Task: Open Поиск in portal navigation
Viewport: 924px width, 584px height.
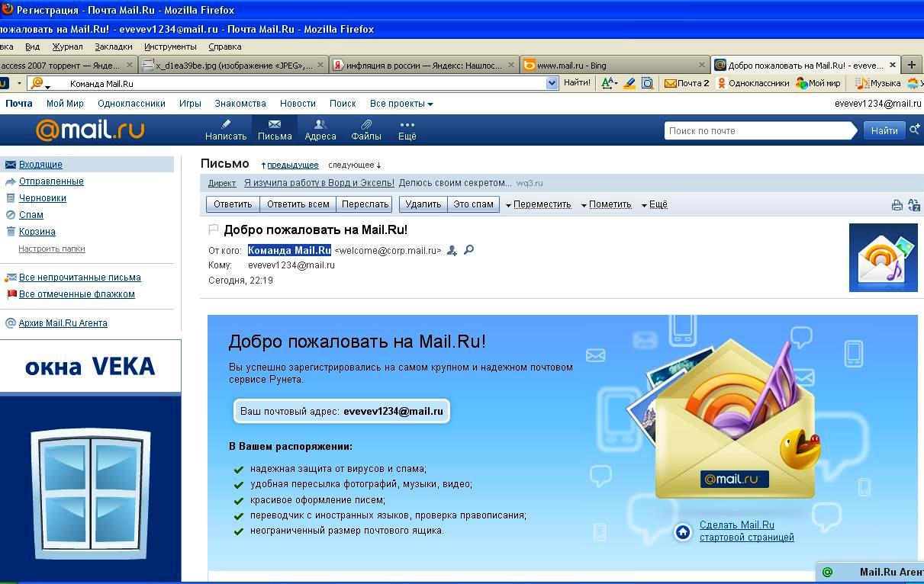Action: click(343, 104)
